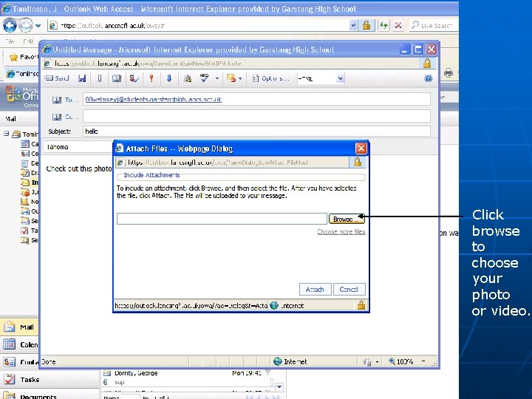Viewport: 532px width, 399px height.
Task: Open the Tahoma font dropdown
Action: click(x=79, y=147)
